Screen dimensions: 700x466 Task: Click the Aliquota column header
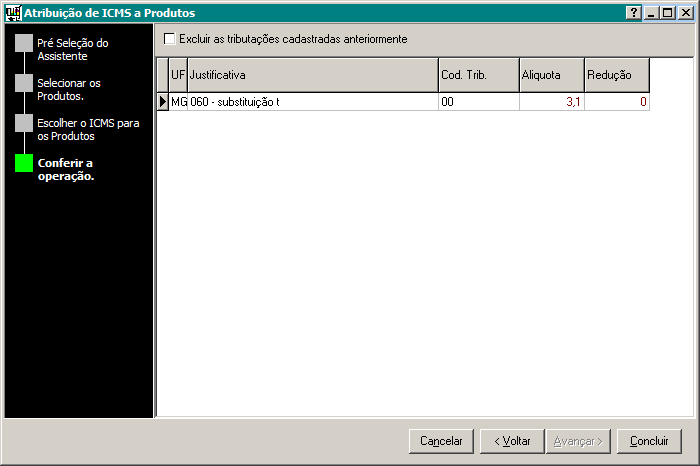pyautogui.click(x=552, y=75)
